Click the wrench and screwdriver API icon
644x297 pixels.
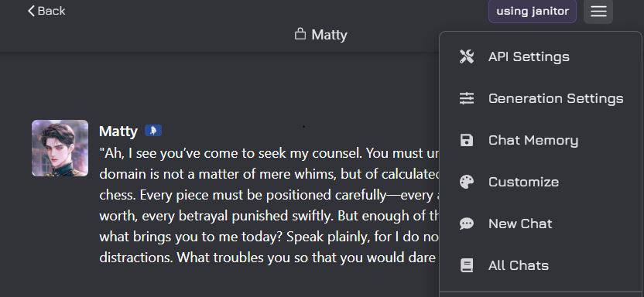467,56
